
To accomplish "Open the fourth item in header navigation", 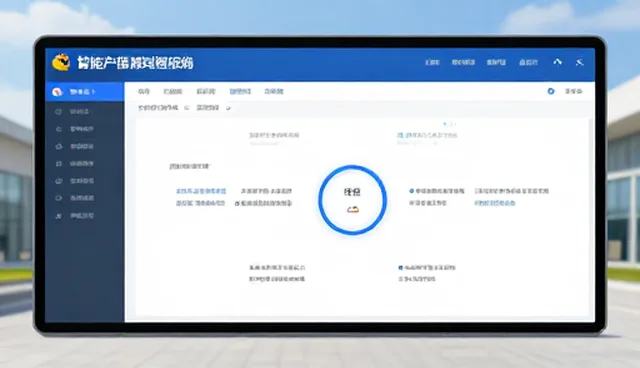I will click(x=528, y=62).
